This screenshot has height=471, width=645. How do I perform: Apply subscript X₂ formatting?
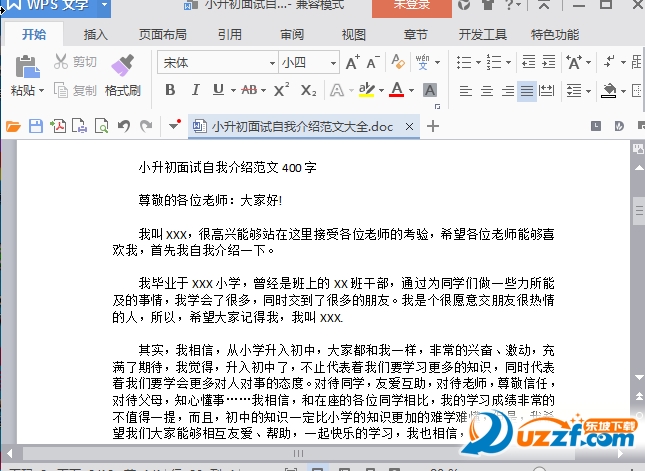coord(309,91)
